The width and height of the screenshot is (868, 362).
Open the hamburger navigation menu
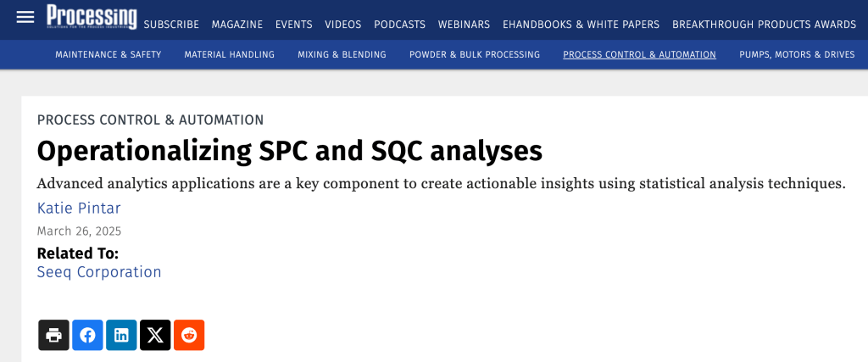click(x=25, y=17)
